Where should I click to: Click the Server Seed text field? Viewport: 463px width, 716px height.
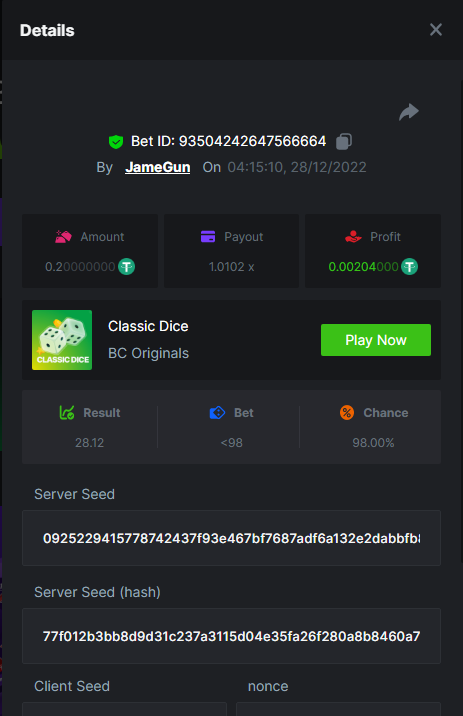[x=232, y=538]
